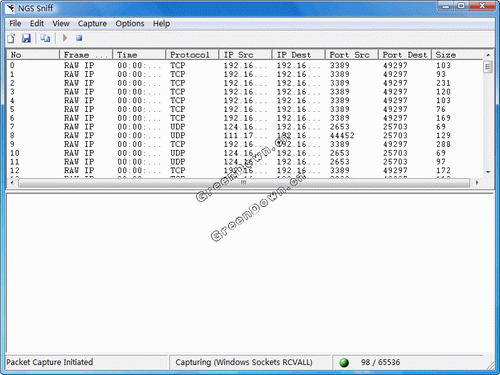This screenshot has height=375, width=500.
Task: Click size value 231 in row 2
Action: pos(443,83)
